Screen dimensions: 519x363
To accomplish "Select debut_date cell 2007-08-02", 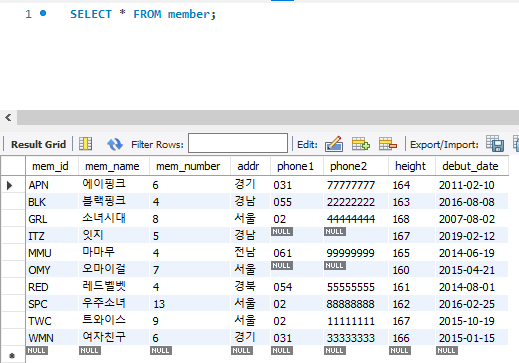I will click(472, 219).
